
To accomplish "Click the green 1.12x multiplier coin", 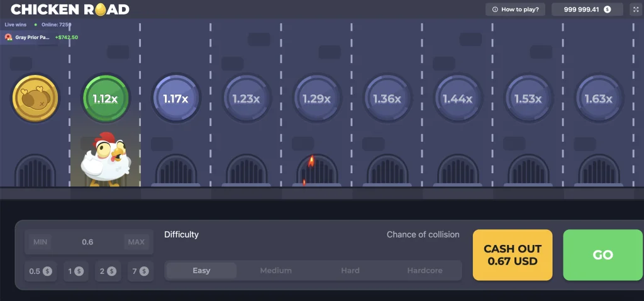I will point(106,98).
